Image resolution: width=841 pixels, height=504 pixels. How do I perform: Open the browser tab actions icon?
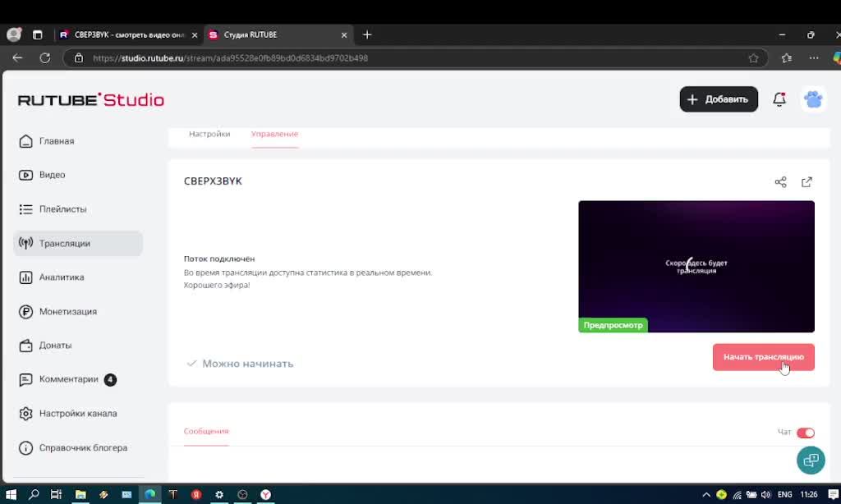[37, 34]
